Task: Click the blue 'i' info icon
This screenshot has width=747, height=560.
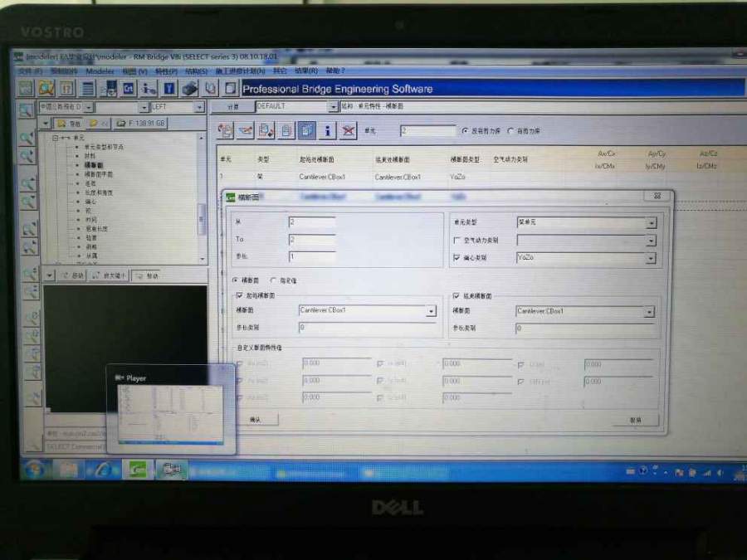Action: pos(327,130)
